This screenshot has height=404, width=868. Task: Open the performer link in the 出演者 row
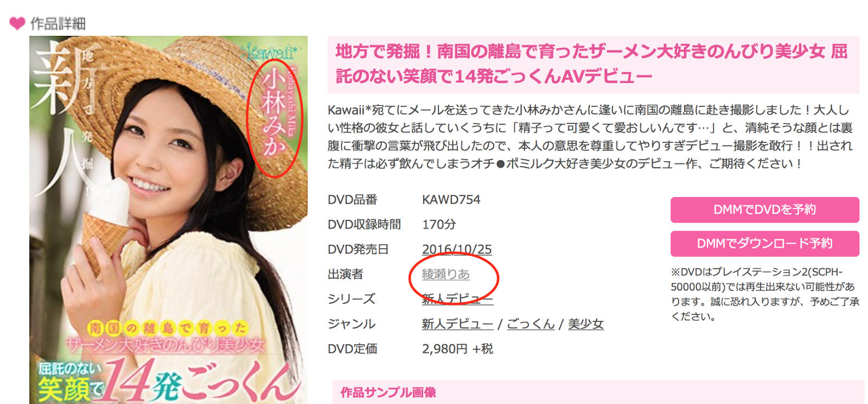tap(446, 274)
